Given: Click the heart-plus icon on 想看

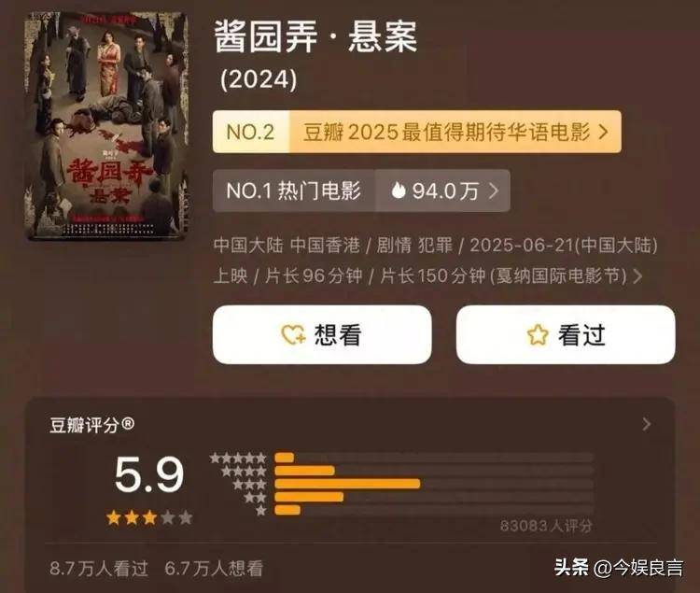Looking at the screenshot, I should 293,335.
